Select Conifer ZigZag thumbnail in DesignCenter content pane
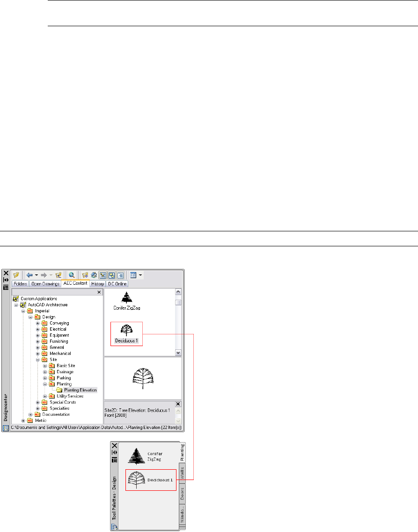This screenshot has height=532, width=418. (127, 301)
